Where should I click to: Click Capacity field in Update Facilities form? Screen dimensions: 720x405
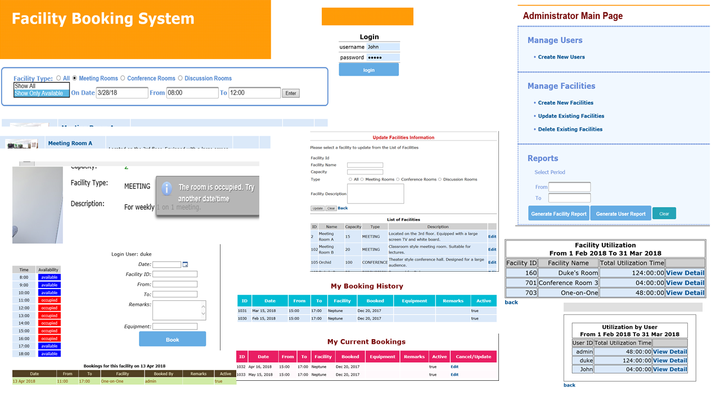click(x=365, y=172)
